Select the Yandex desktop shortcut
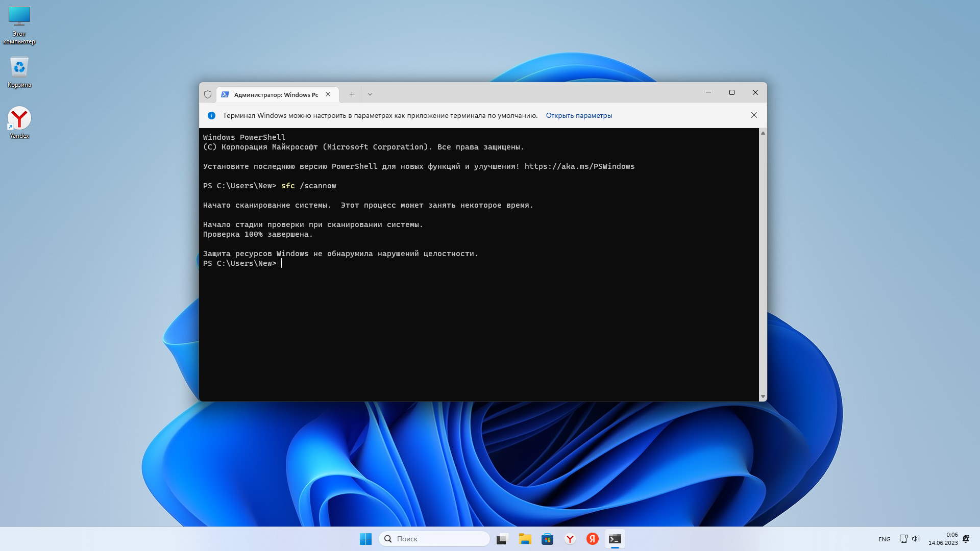The image size is (980, 551). click(x=19, y=122)
